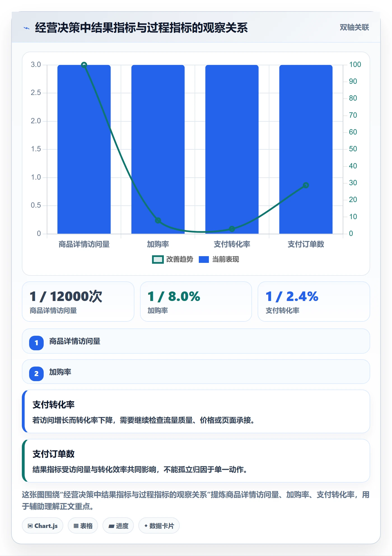The height and width of the screenshot is (556, 392).
Task: Click the number 2 badge beside 加购率
Action: tap(36, 374)
